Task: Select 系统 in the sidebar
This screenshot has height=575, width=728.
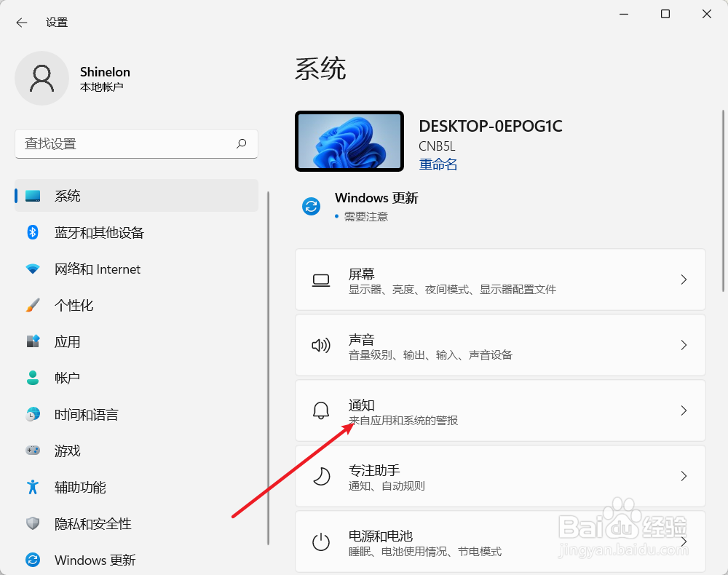Action: pos(137,196)
